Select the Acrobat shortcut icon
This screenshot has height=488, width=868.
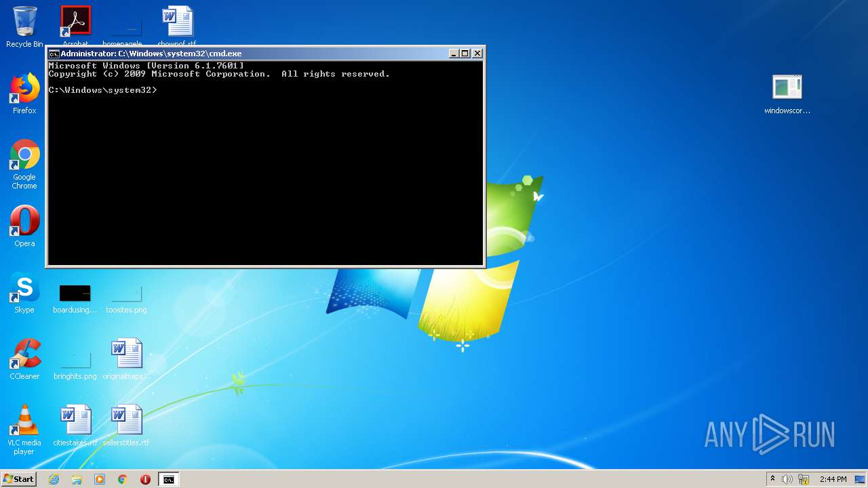pos(75,21)
